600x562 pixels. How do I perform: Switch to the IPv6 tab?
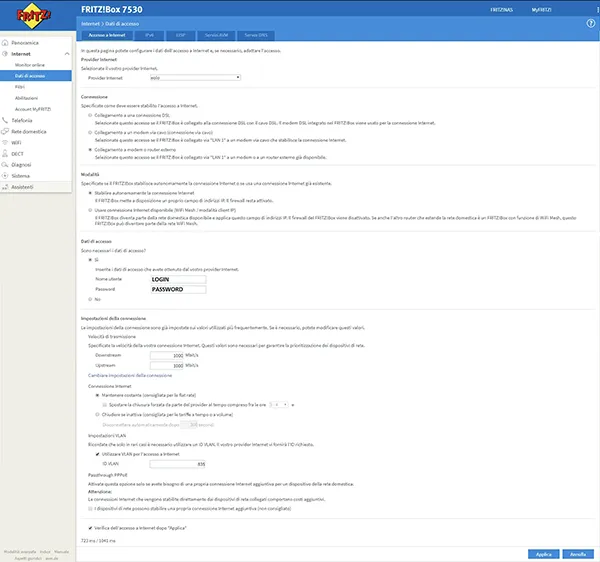(x=149, y=35)
